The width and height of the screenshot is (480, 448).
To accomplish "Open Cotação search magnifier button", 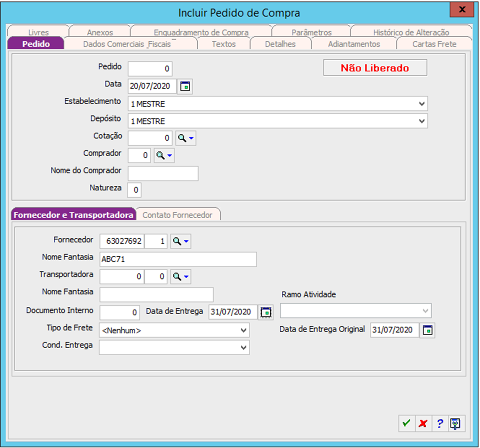I will 186,138.
